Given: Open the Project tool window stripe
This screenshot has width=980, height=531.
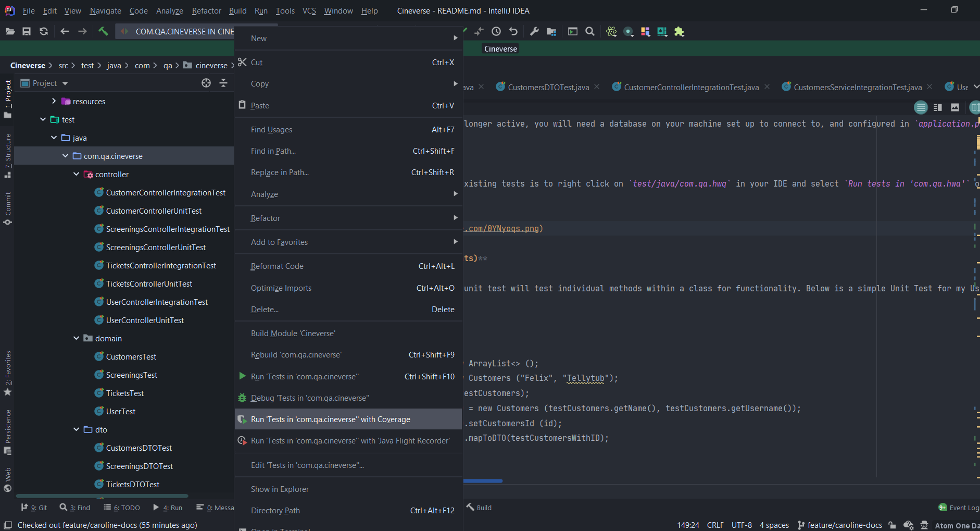Looking at the screenshot, I should [x=8, y=99].
